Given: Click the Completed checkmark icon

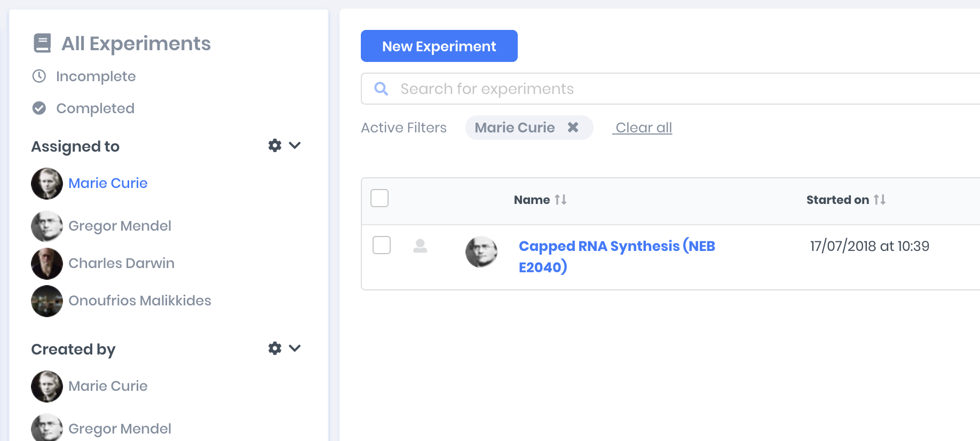Looking at the screenshot, I should [x=39, y=108].
